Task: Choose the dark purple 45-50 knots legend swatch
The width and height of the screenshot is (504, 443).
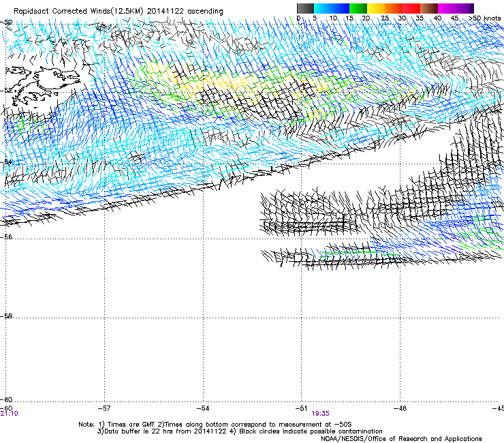Action: click(x=464, y=8)
